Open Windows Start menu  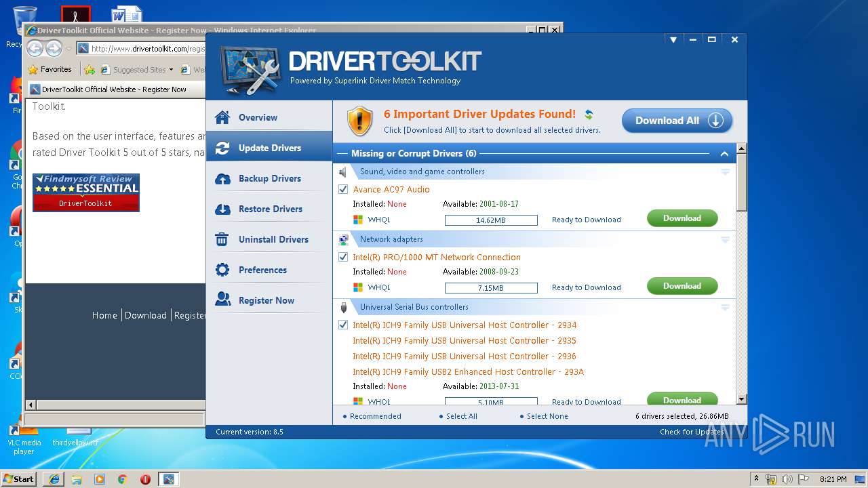19,479
